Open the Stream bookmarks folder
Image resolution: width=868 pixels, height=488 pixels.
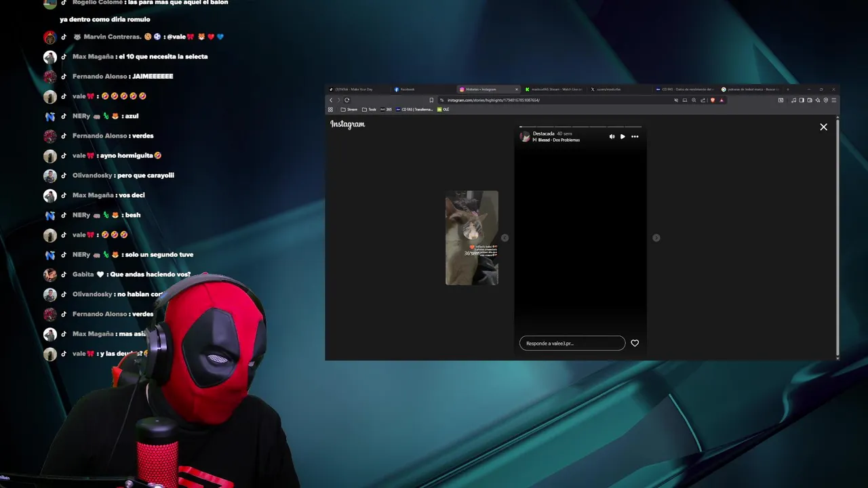349,109
